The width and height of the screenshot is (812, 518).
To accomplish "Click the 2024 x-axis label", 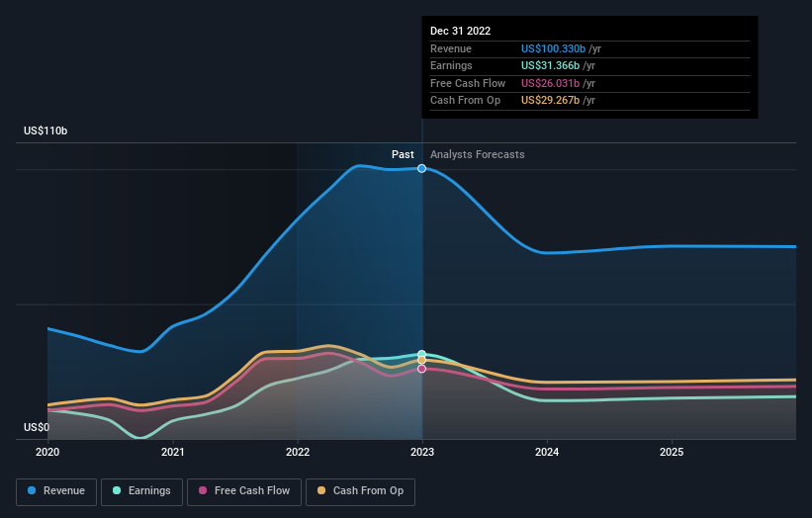I will point(547,453).
